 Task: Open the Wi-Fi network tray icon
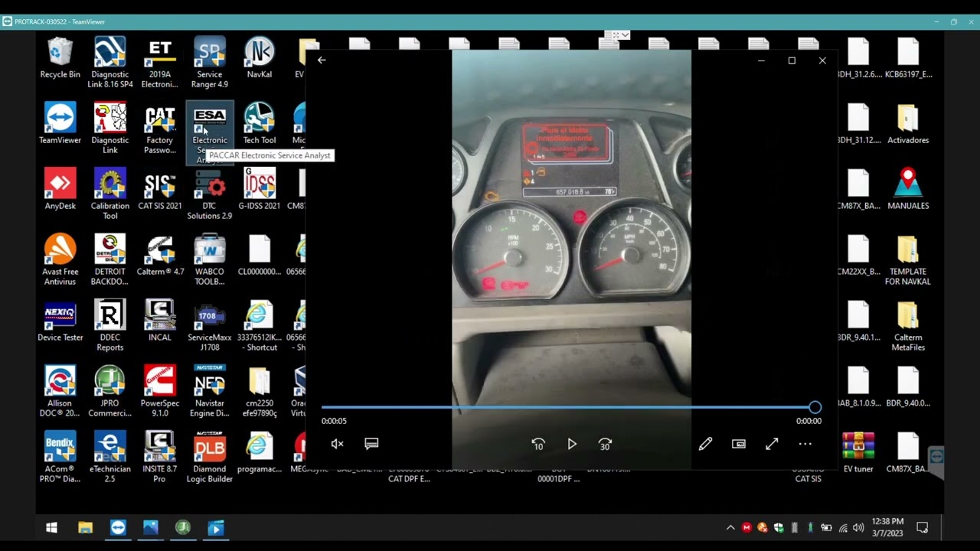(x=843, y=527)
